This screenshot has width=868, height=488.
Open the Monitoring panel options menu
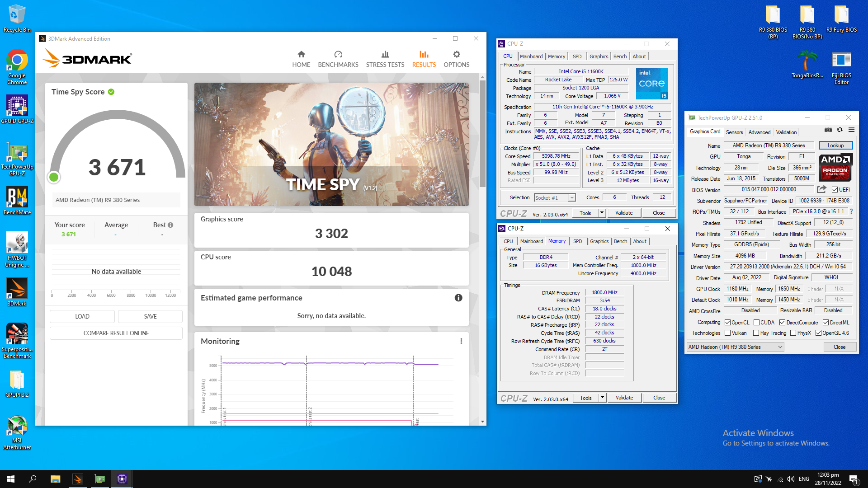tap(461, 341)
